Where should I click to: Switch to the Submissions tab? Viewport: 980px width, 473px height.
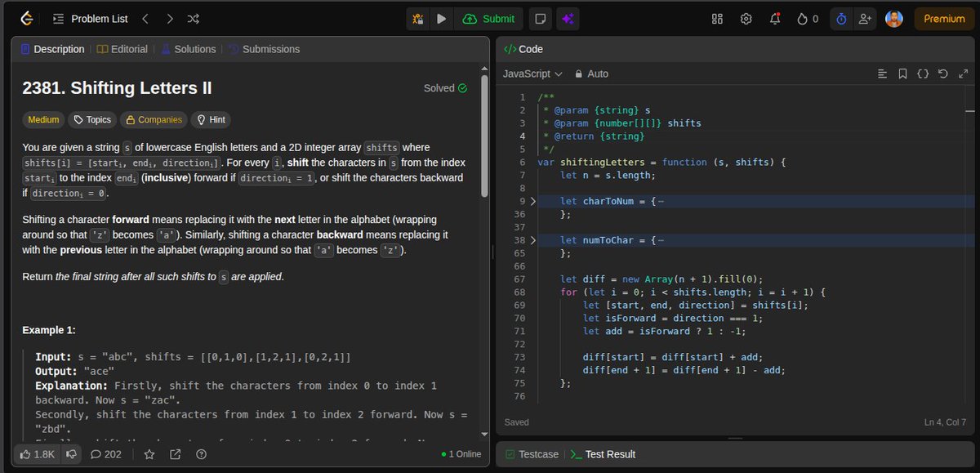(264, 49)
